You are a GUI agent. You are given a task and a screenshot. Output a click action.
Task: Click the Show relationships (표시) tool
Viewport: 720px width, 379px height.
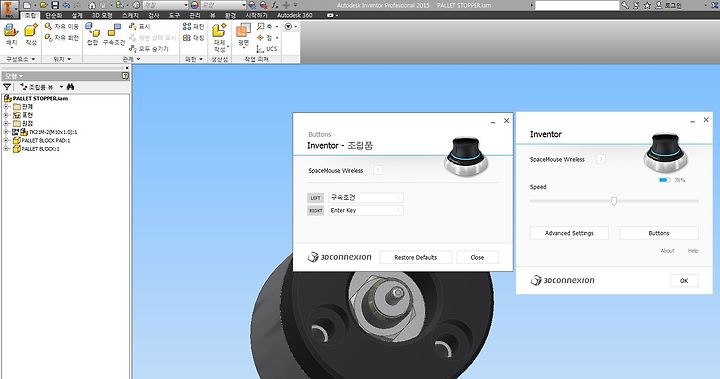click(x=140, y=27)
